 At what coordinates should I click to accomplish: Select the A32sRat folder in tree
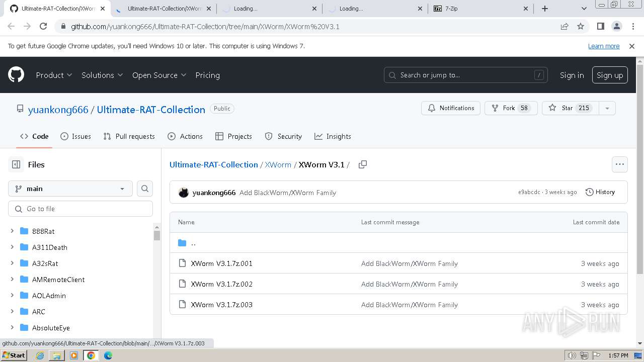click(x=45, y=263)
